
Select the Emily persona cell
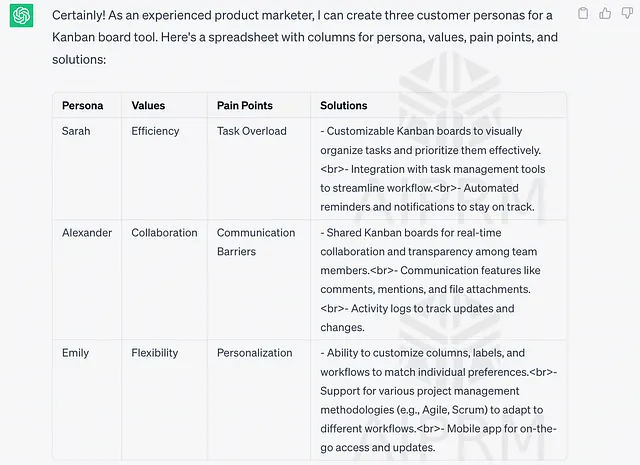(76, 353)
